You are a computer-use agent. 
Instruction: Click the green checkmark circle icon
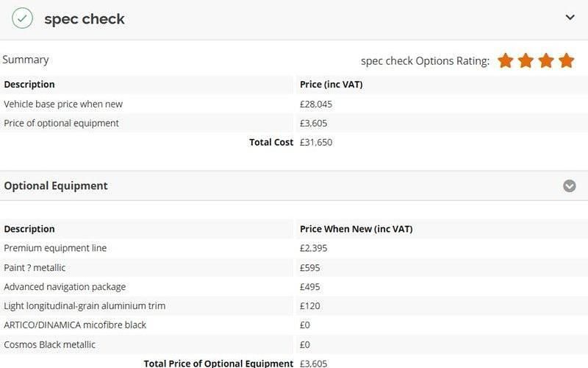coord(22,18)
